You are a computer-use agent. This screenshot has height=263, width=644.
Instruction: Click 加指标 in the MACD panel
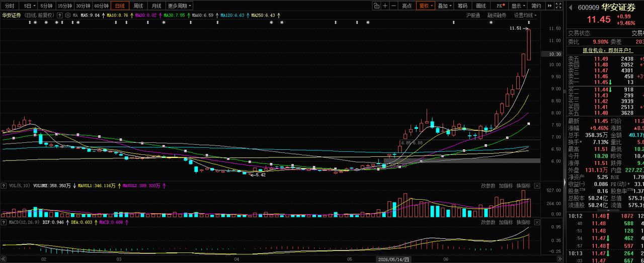pyautogui.click(x=506, y=222)
